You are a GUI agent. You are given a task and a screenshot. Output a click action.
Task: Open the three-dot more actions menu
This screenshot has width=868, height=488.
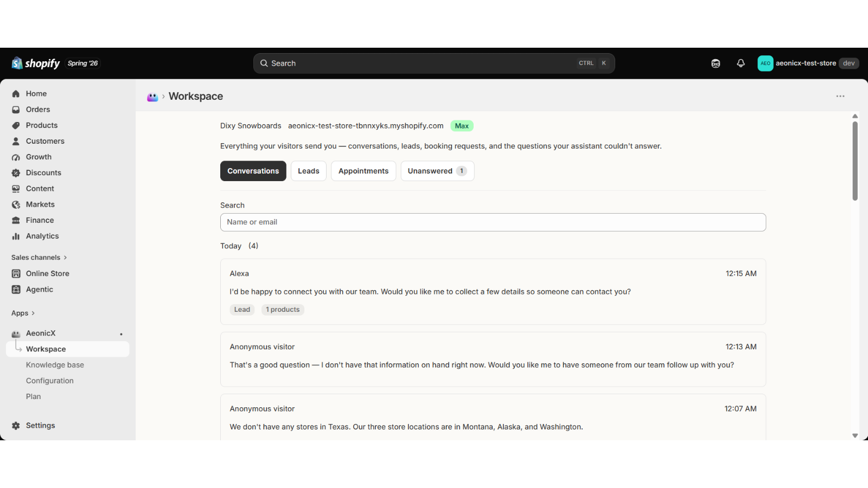(840, 96)
